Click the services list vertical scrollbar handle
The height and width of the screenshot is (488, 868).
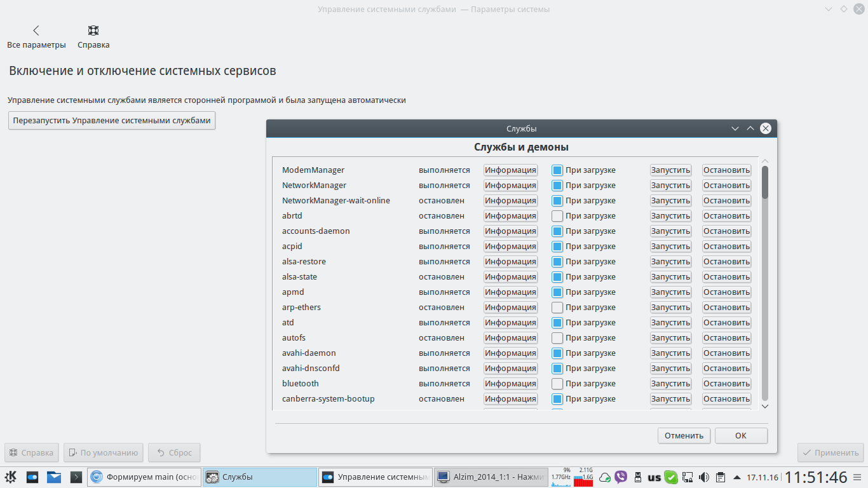coord(765,182)
